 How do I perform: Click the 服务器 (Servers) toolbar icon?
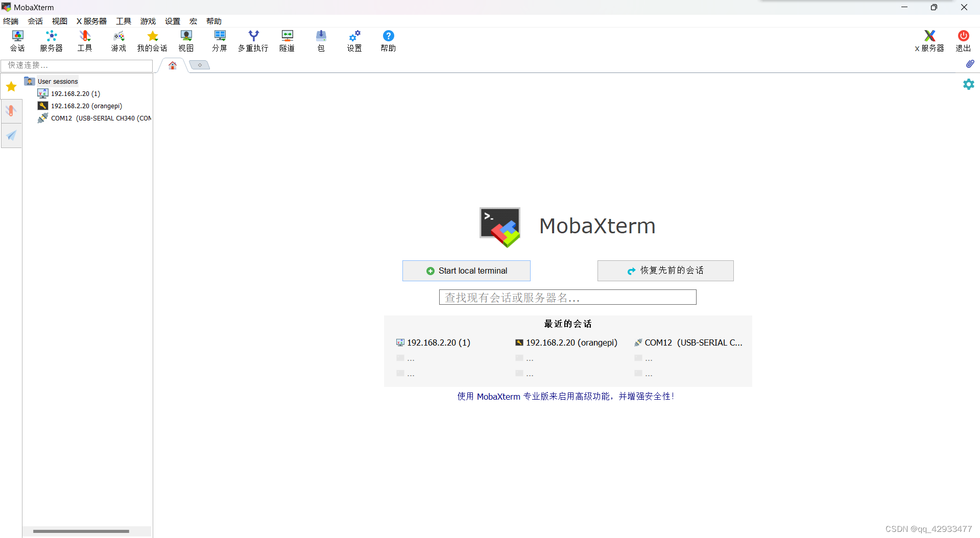(x=51, y=41)
